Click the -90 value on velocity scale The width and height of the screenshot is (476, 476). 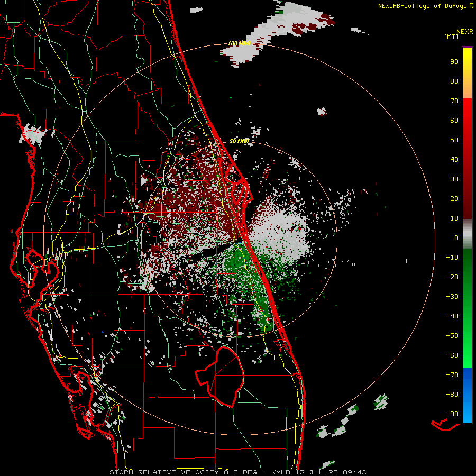[x=452, y=414]
